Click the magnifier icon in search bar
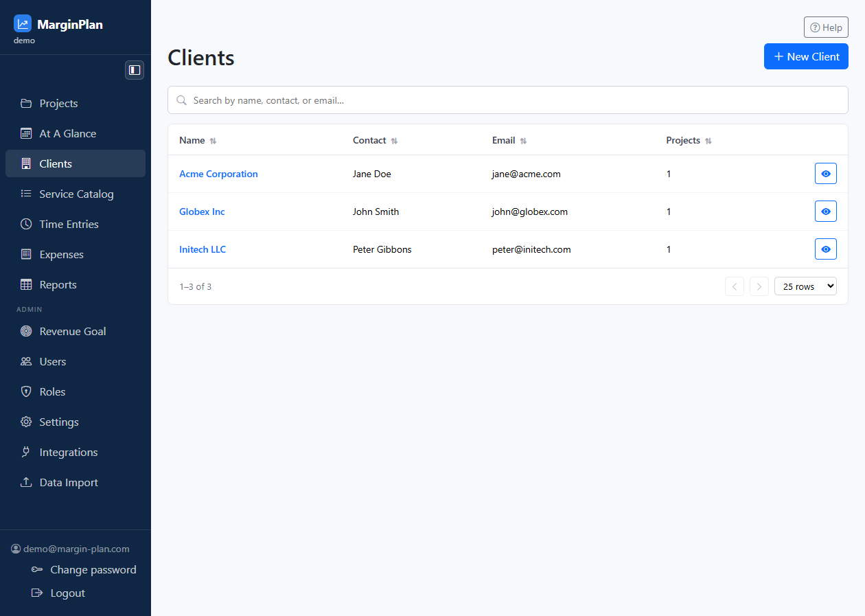This screenshot has width=865, height=616. coord(182,100)
